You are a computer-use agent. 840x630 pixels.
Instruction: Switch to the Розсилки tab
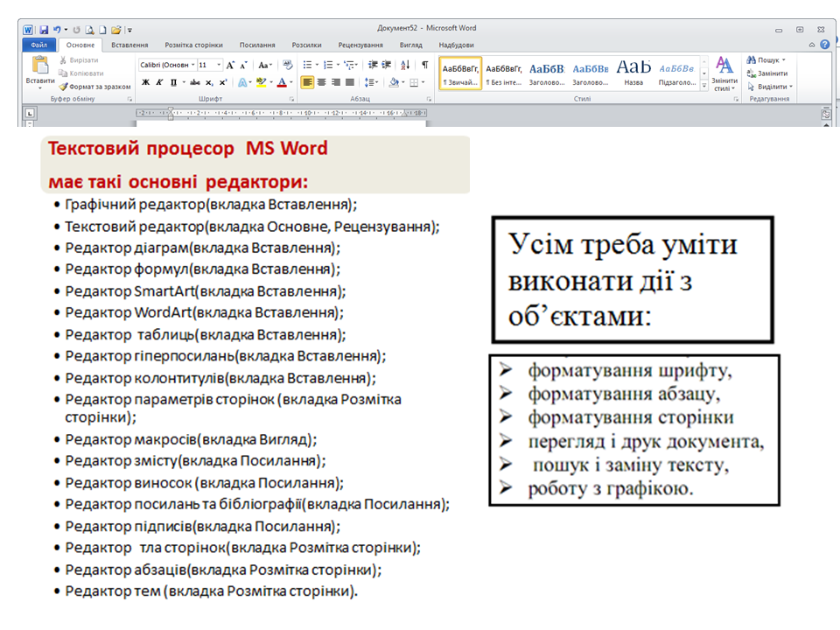coord(306,45)
